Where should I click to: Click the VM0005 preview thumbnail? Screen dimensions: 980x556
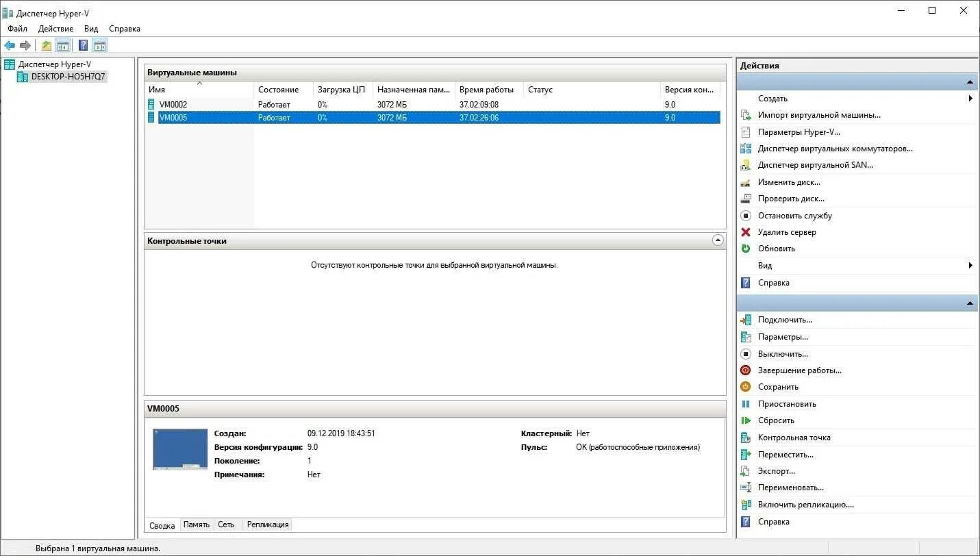pos(180,449)
